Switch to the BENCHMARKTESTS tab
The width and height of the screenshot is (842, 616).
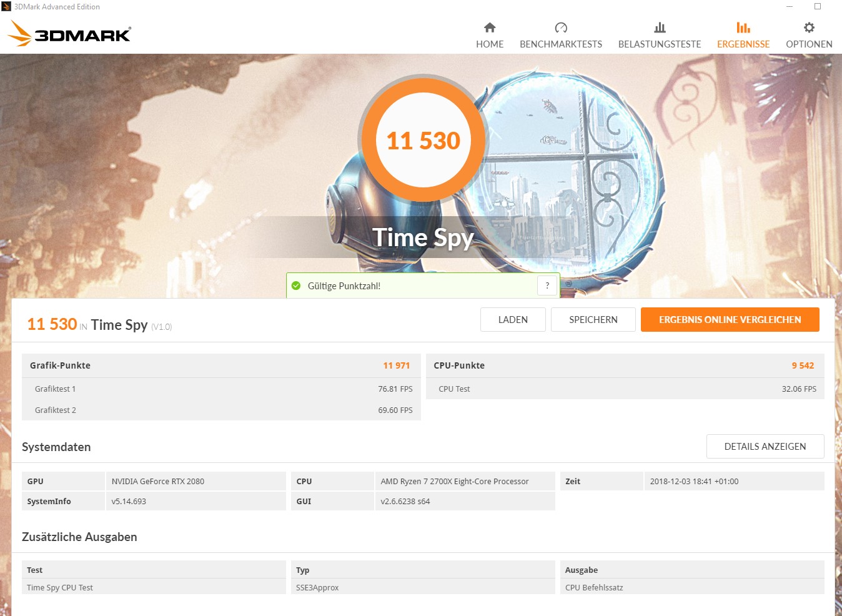pos(560,44)
